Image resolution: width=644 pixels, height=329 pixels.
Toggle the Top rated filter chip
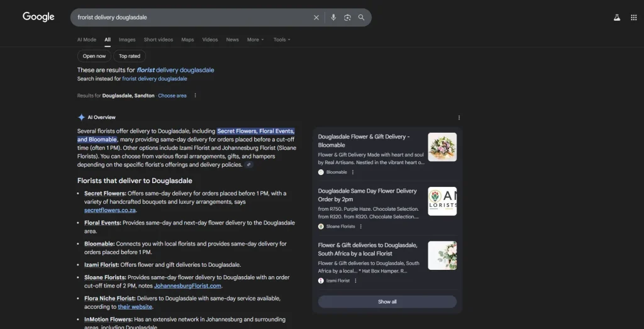[130, 56]
